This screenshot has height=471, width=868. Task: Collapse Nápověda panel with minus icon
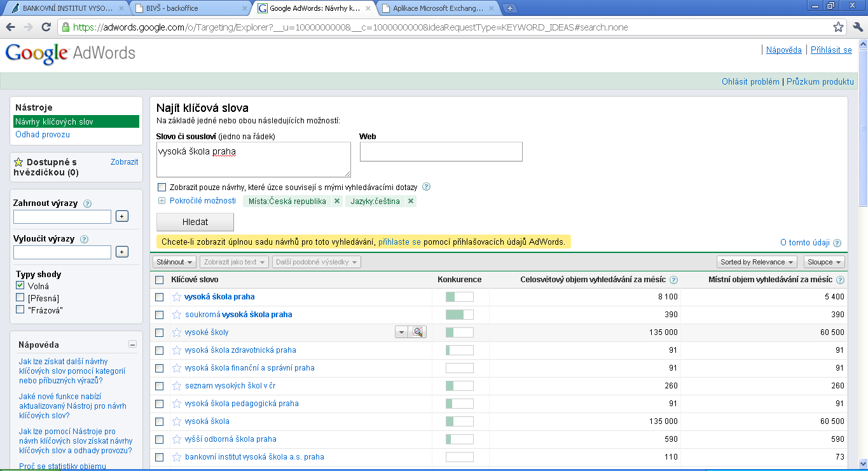pos(132,345)
